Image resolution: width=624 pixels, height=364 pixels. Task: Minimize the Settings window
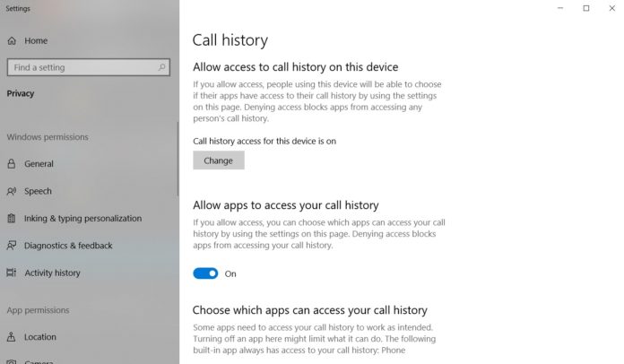point(560,8)
